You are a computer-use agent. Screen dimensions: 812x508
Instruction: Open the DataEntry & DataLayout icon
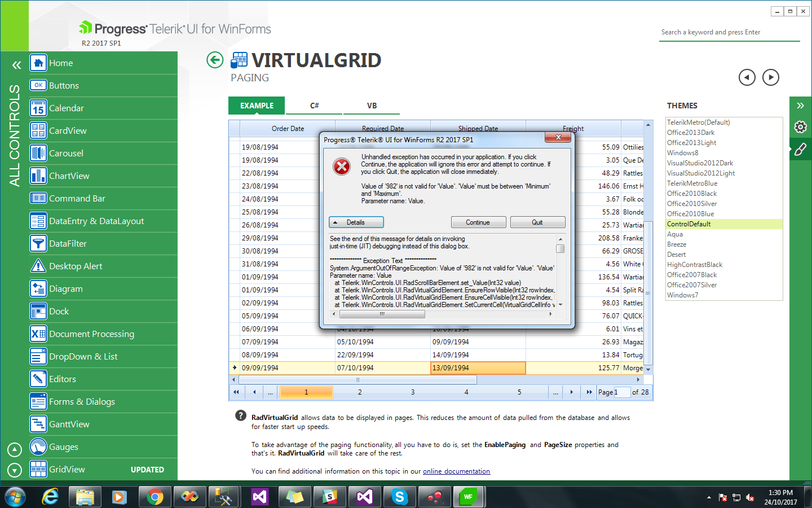point(38,221)
